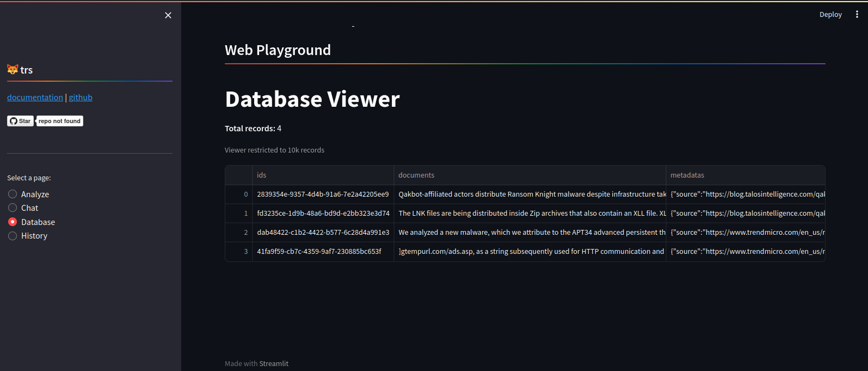This screenshot has width=868, height=371.
Task: Open the Streamlit footer link
Action: click(274, 363)
